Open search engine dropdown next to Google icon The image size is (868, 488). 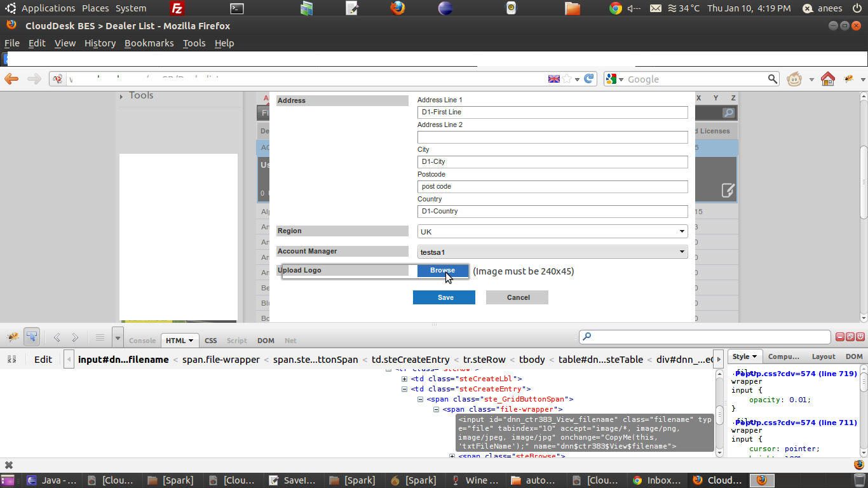(x=621, y=79)
